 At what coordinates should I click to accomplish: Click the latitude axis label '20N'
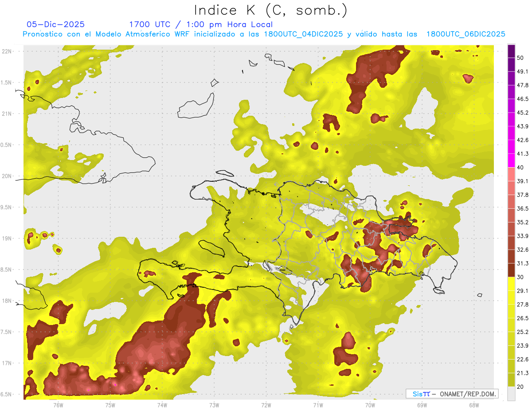pos(8,176)
